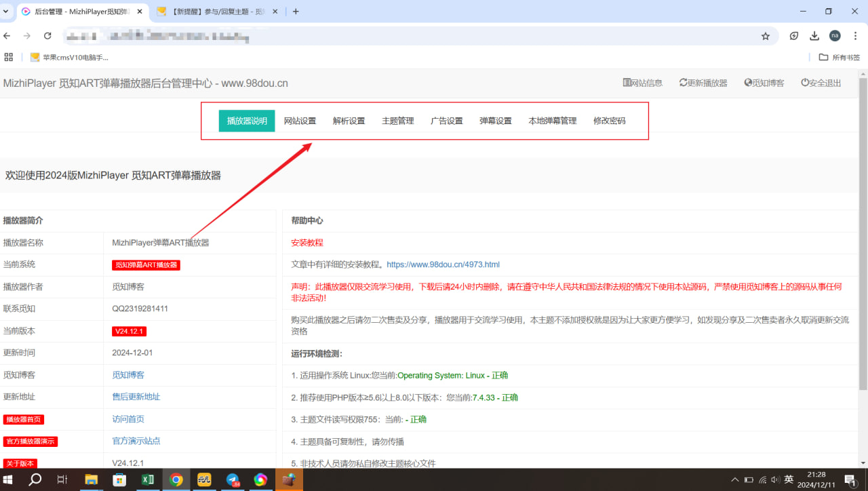This screenshot has width=868, height=491.
Task: Open 苹果cmsV10电脑手 bookmark
Action: point(69,58)
